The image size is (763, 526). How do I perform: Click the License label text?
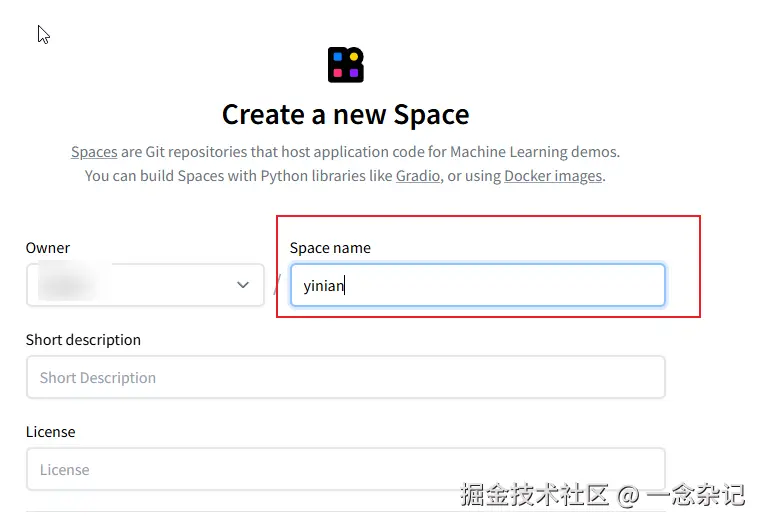click(51, 432)
